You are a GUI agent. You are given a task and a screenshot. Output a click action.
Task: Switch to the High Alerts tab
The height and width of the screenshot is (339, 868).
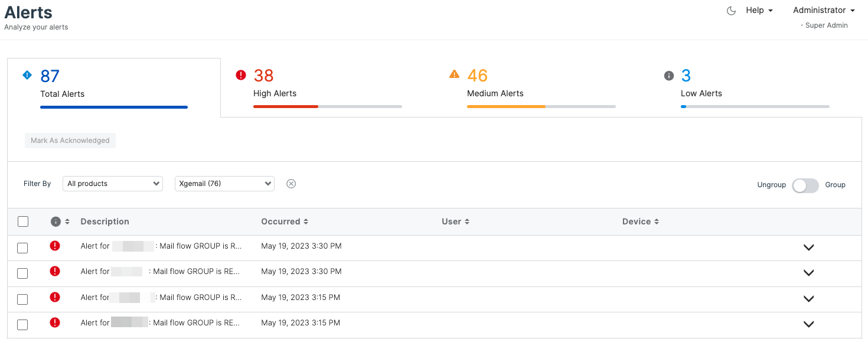click(x=275, y=93)
